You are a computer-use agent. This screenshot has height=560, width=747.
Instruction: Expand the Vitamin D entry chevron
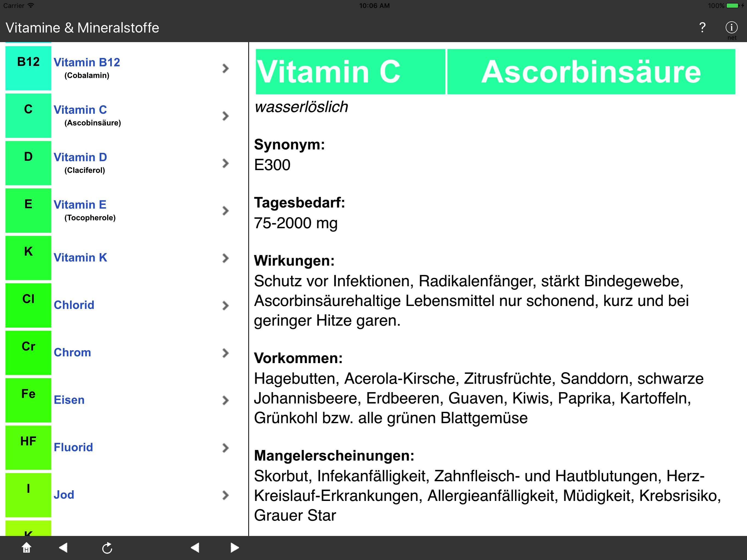point(225,164)
